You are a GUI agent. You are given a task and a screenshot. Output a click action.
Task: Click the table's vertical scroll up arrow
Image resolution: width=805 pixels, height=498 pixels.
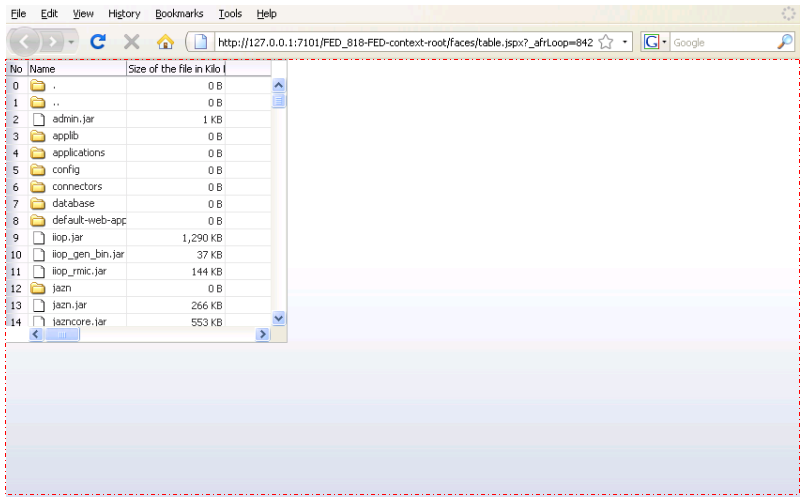pos(279,85)
